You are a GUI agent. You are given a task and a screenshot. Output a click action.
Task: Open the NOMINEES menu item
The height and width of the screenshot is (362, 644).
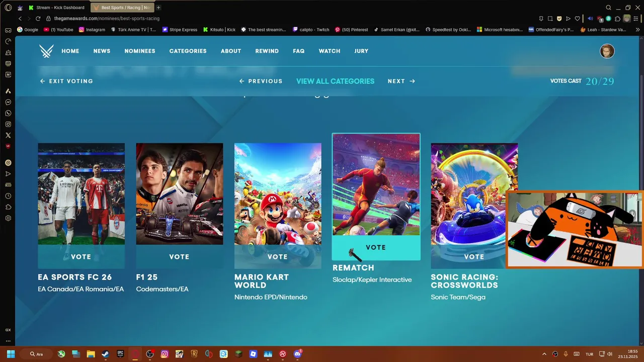click(x=140, y=51)
